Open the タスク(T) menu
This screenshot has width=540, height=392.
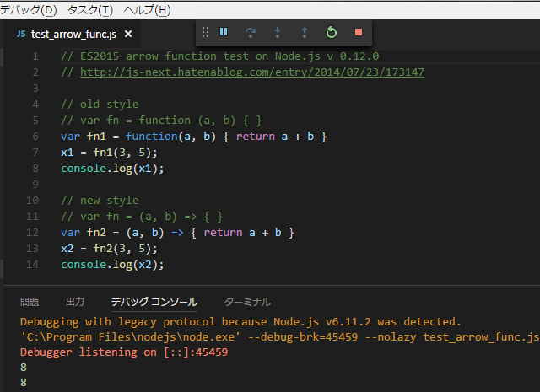(90, 10)
